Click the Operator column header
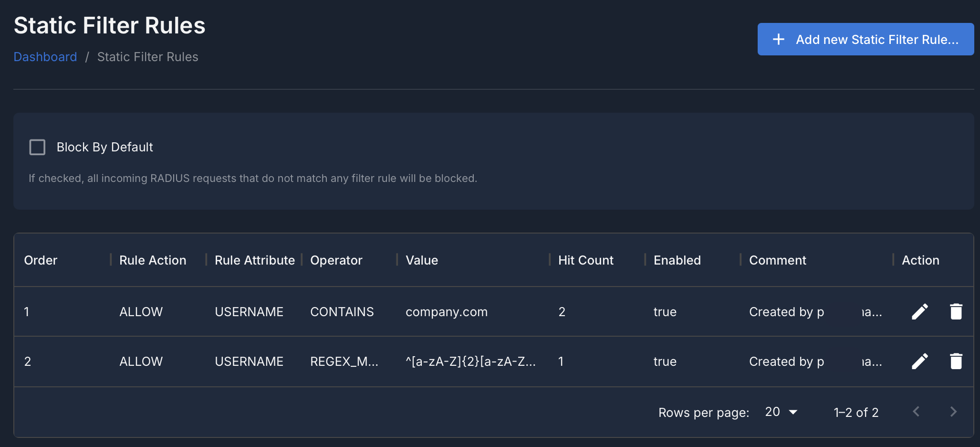 point(336,260)
